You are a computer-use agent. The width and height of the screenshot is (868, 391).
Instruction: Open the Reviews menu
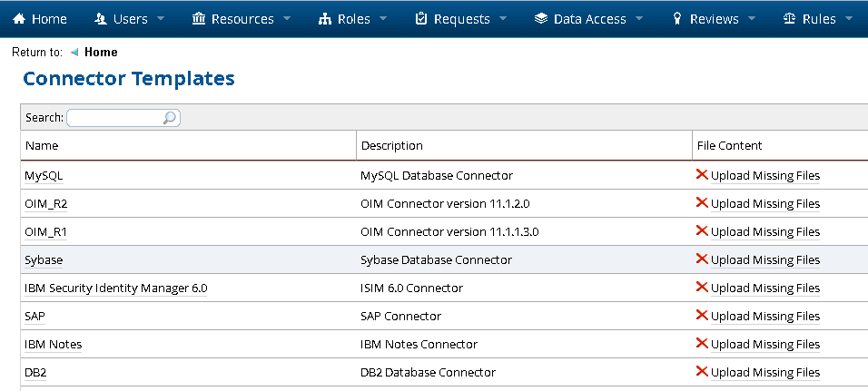click(714, 19)
